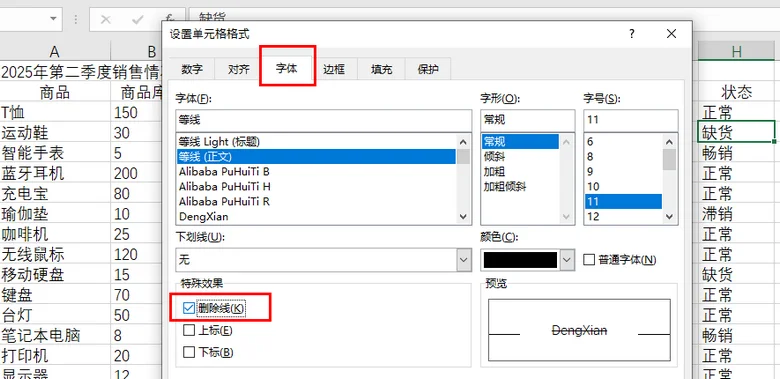Select font size 6

tap(623, 142)
